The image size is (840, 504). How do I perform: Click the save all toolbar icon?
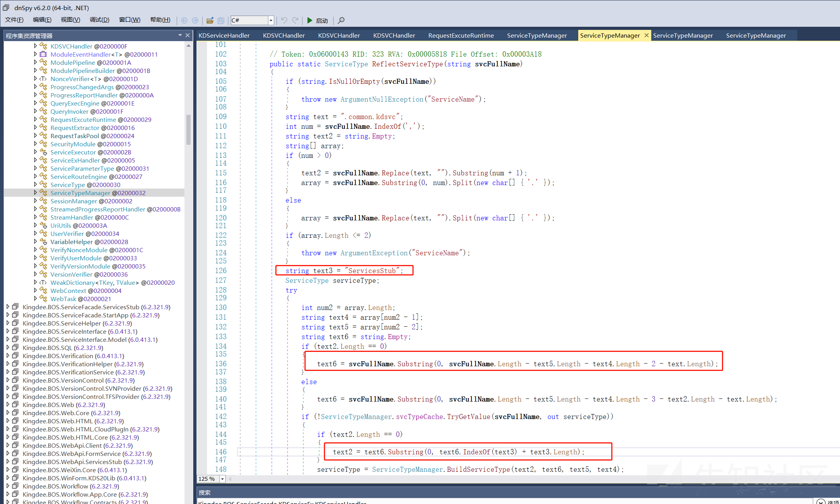tap(221, 20)
